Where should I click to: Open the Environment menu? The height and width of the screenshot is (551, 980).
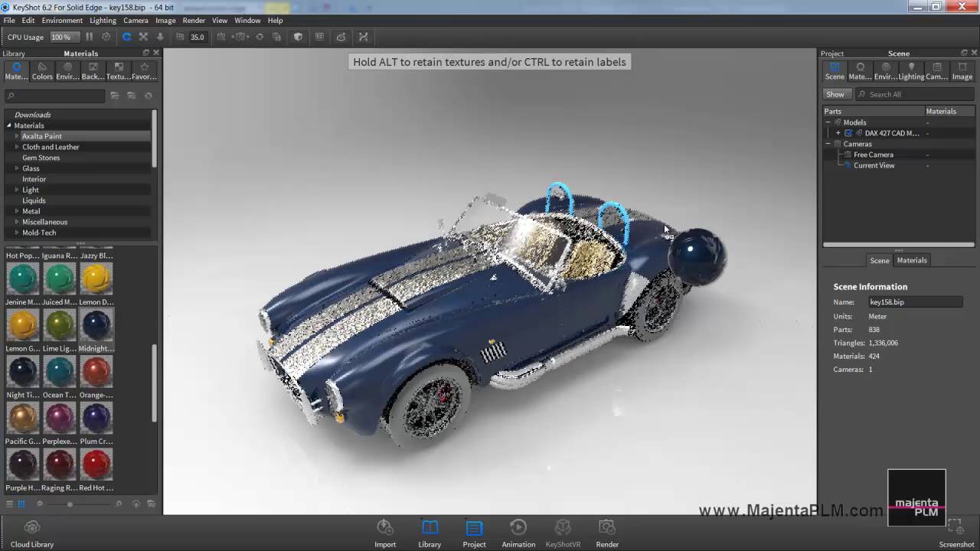[x=62, y=21]
